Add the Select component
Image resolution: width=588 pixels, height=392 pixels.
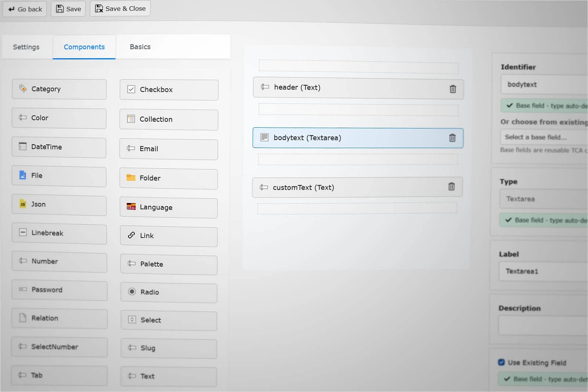point(169,320)
